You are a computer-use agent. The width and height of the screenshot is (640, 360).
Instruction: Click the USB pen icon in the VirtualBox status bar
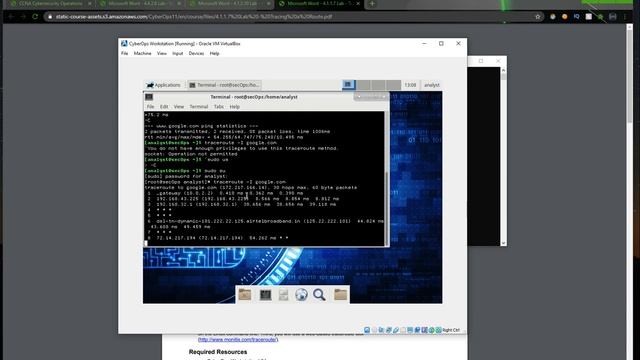[x=396, y=330]
